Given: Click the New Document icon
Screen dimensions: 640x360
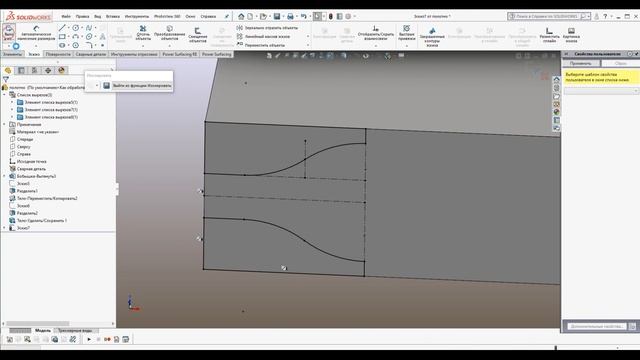Looking at the screenshot, I should [250, 16].
